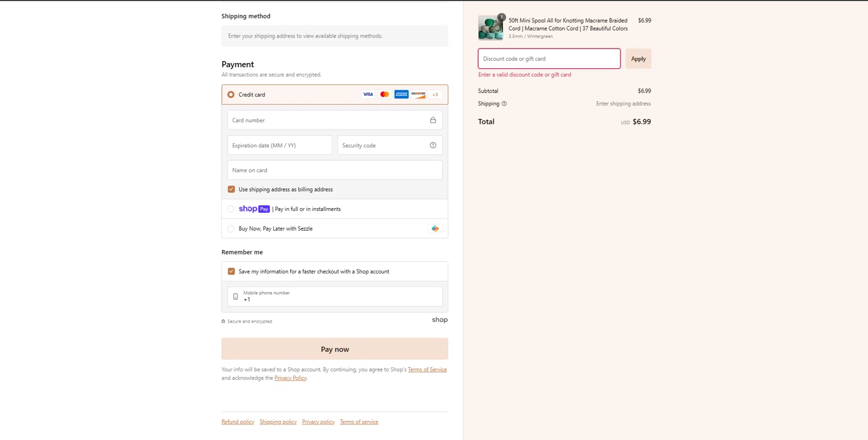Open the security code help icon
The height and width of the screenshot is (440, 868).
(433, 145)
